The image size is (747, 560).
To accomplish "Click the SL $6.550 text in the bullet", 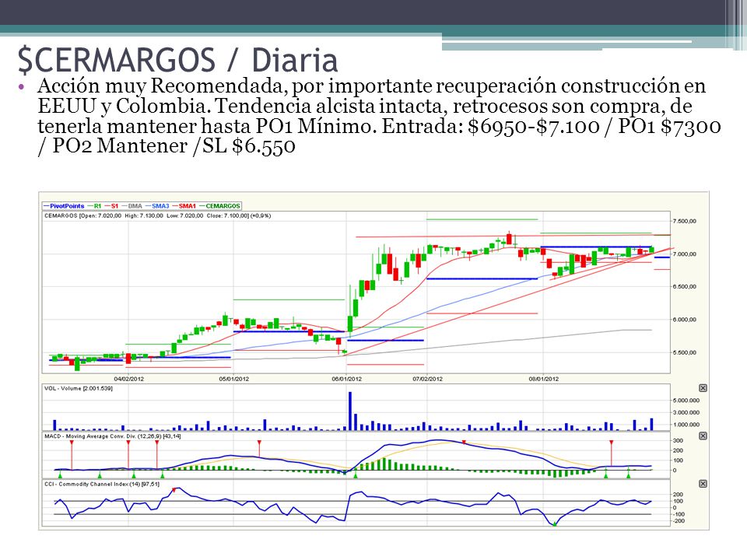I will point(249,145).
